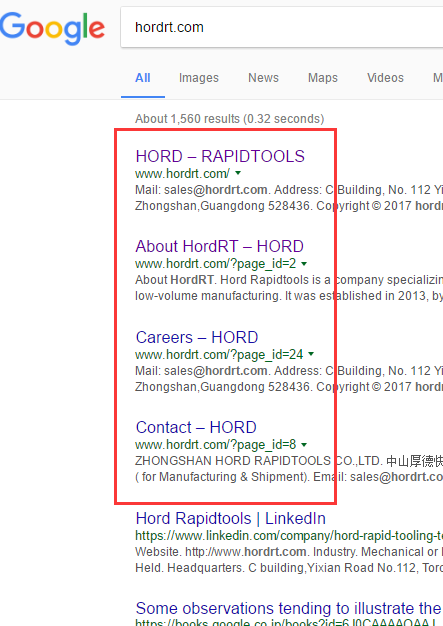
Task: Open the 'Some observations tending to illustrate' result
Action: click(x=289, y=608)
